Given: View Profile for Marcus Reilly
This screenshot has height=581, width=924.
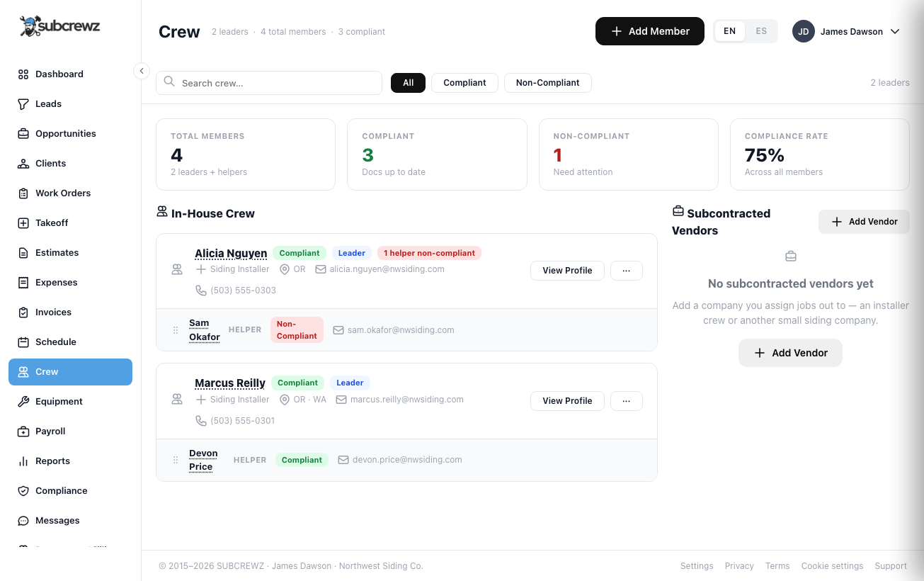Looking at the screenshot, I should (567, 401).
